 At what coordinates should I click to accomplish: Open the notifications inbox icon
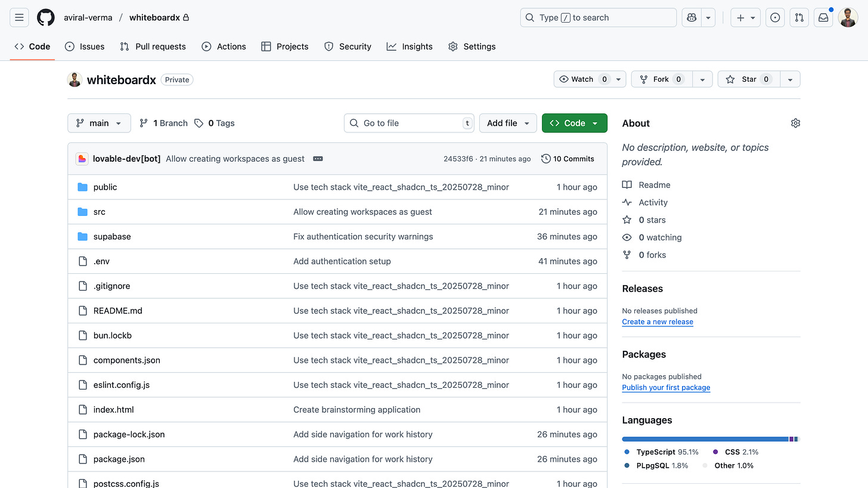pos(823,18)
